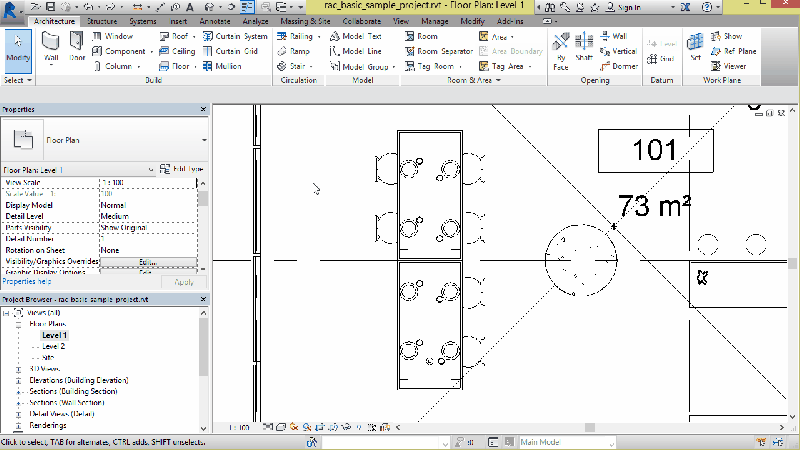Image resolution: width=800 pixels, height=450 pixels.
Task: Choose the Room Separator tool
Action: point(439,51)
